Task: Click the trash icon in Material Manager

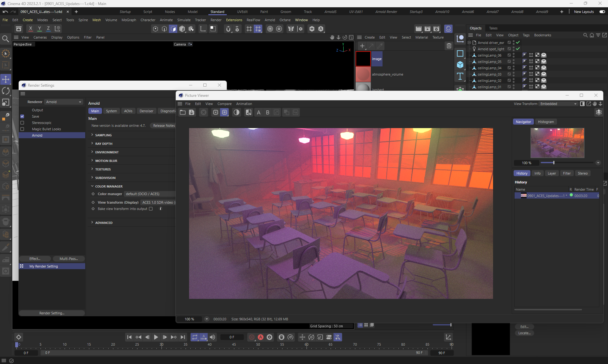Action: pyautogui.click(x=449, y=46)
